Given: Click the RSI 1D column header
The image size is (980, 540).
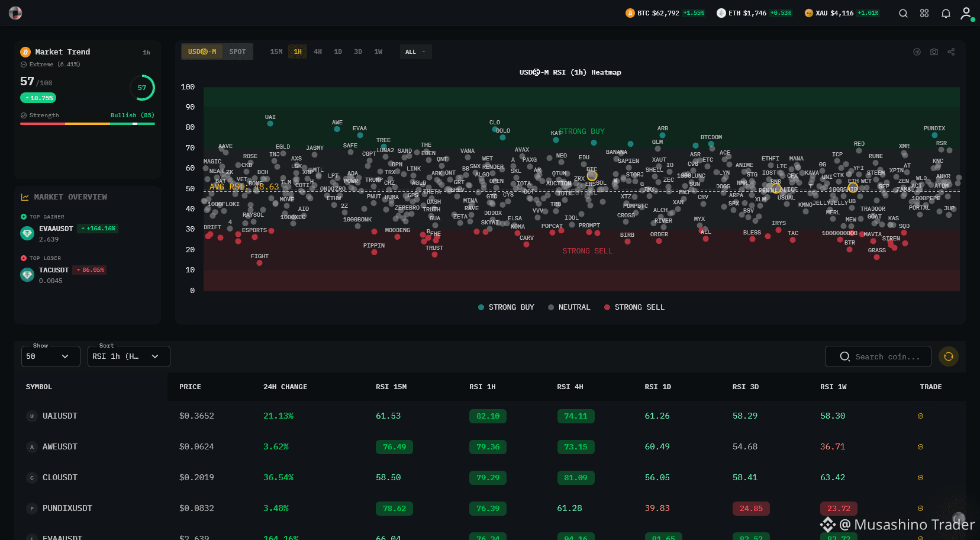Looking at the screenshot, I should point(658,387).
